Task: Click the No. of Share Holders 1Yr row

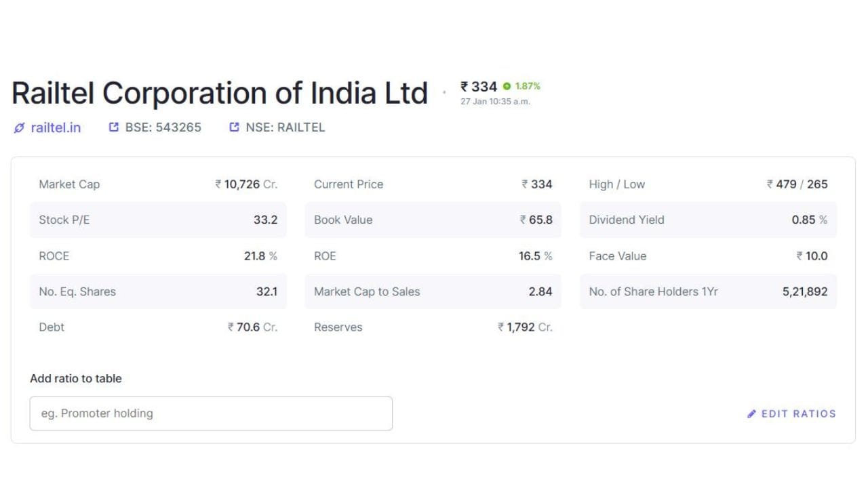Action: [x=708, y=291]
